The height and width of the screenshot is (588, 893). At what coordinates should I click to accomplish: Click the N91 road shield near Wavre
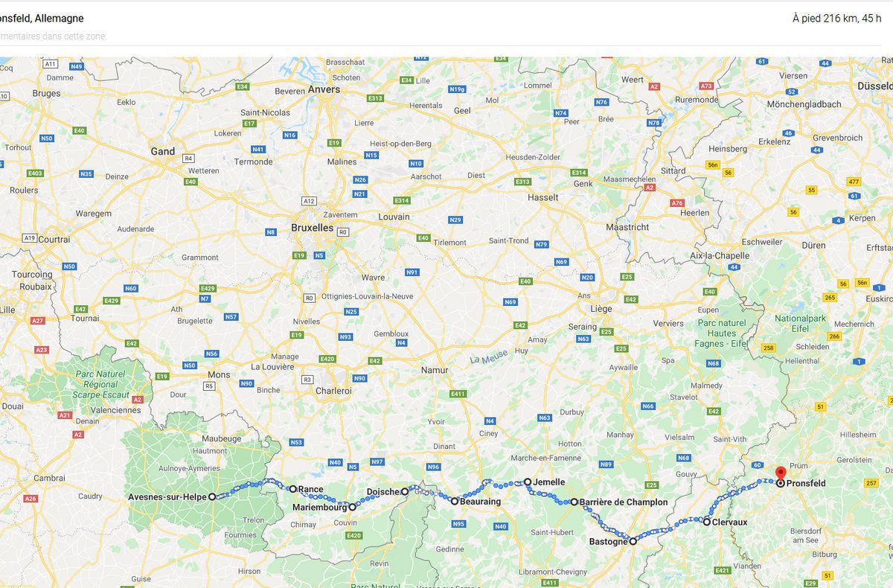click(x=412, y=272)
